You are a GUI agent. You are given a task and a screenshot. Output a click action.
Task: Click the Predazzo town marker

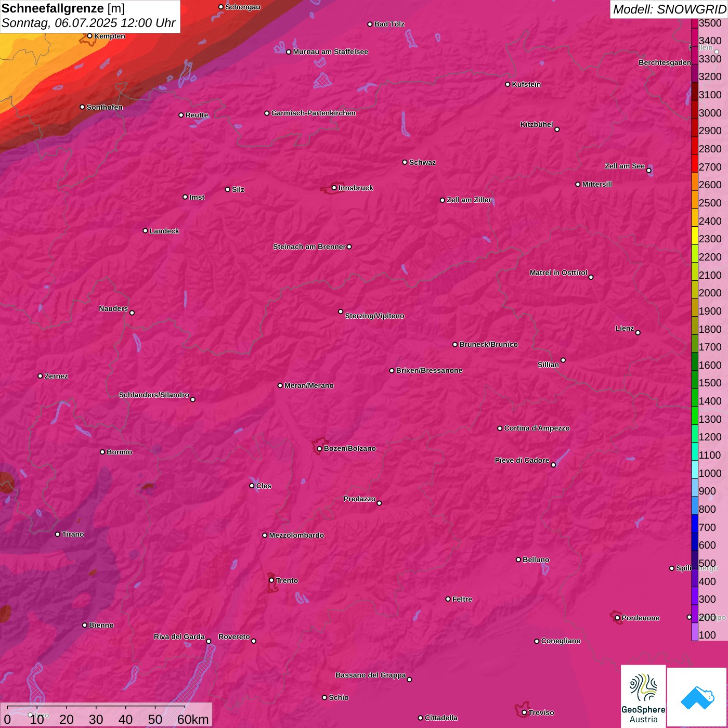(379, 503)
